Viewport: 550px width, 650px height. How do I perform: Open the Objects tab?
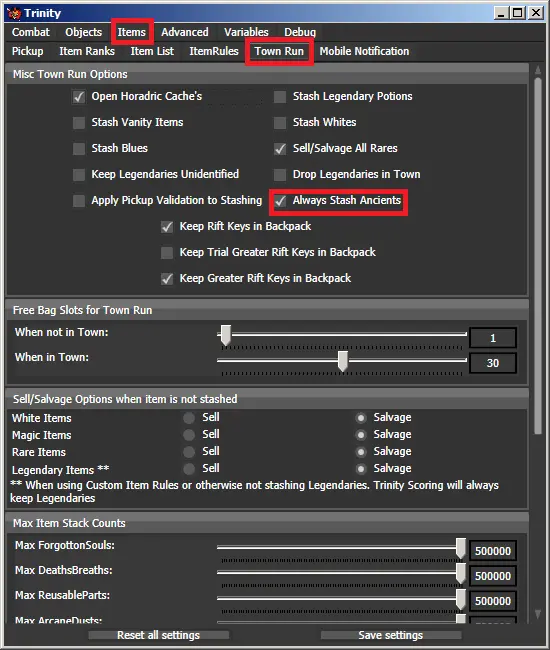click(83, 32)
